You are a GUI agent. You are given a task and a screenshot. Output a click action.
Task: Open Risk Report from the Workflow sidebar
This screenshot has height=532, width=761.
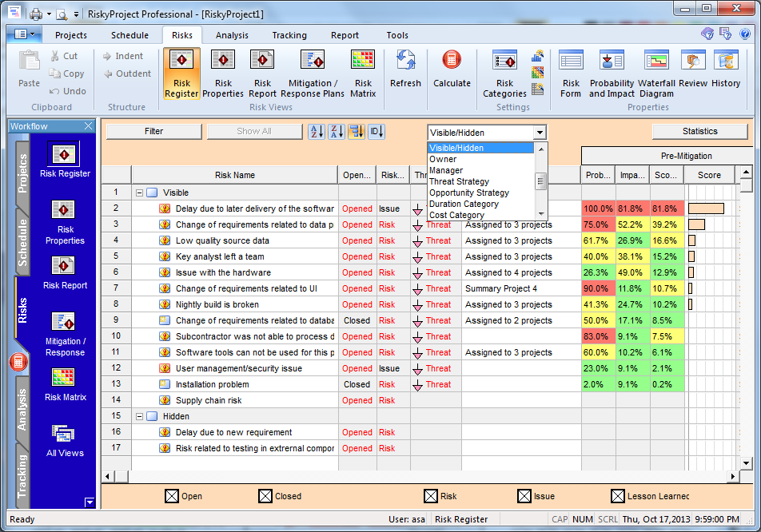(x=62, y=268)
